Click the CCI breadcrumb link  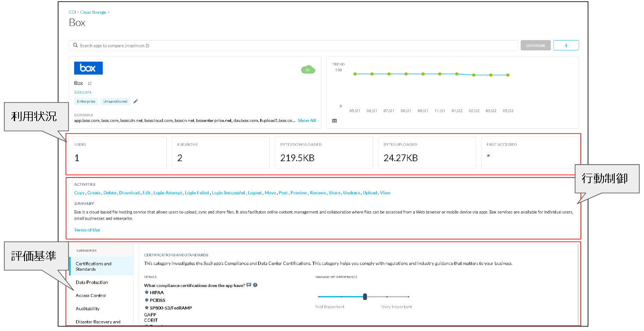[x=72, y=12]
